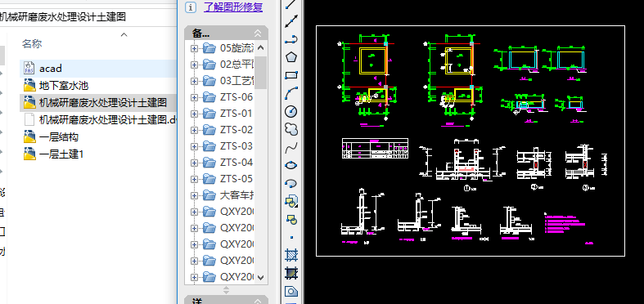Click the sort chevron above 名称 column
This screenshot has width=644, height=304.
point(124,34)
